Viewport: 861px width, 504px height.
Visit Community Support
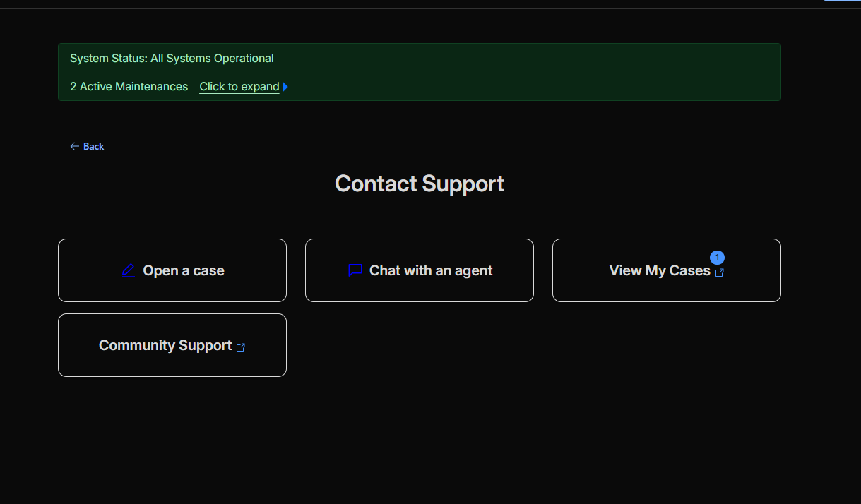[172, 345]
